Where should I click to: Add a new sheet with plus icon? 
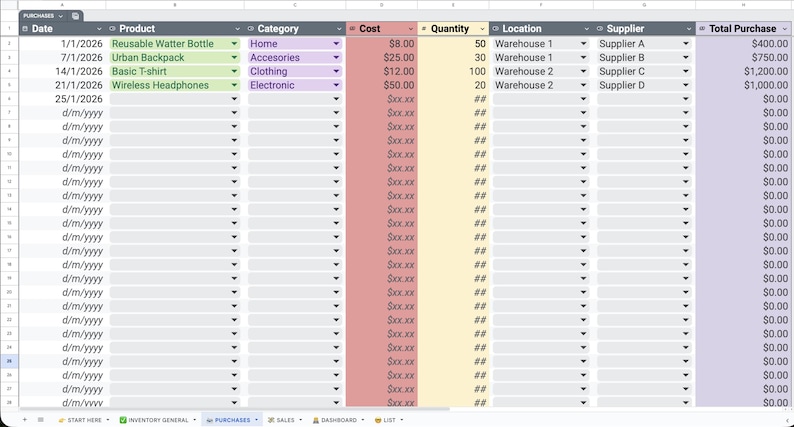24,419
